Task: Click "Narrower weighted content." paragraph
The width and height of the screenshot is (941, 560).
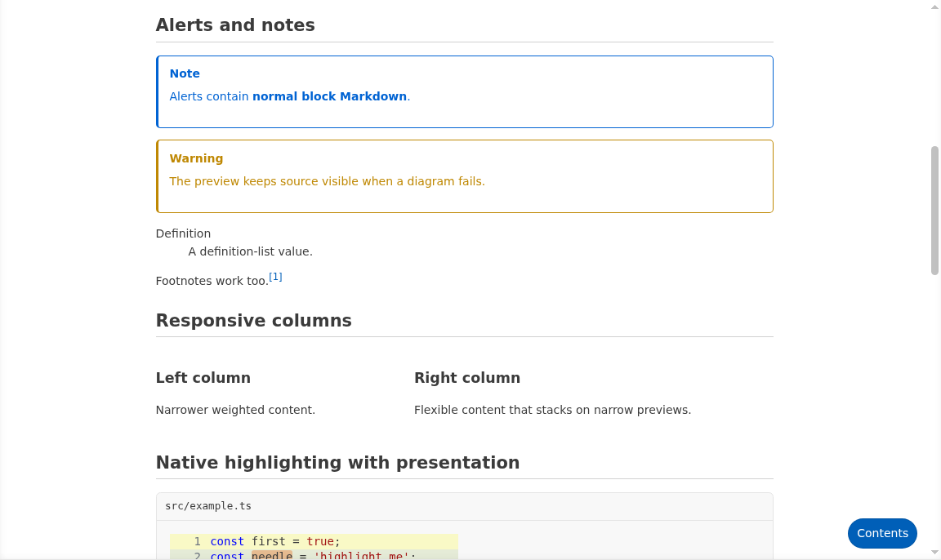Action: coord(235,410)
